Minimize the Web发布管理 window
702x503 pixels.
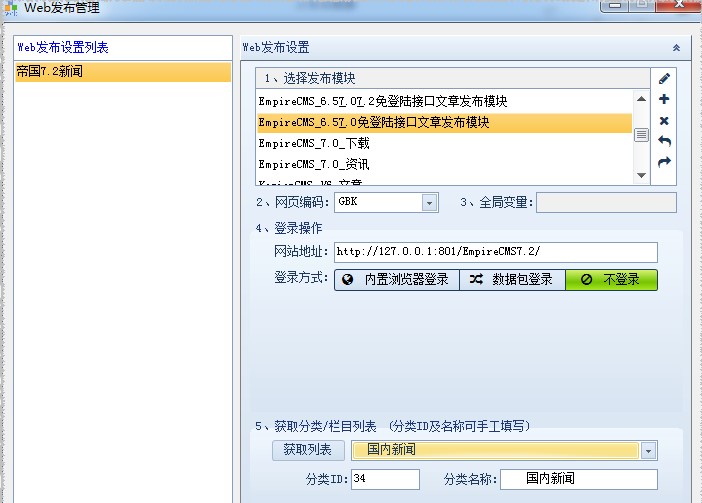pyautogui.click(x=614, y=5)
